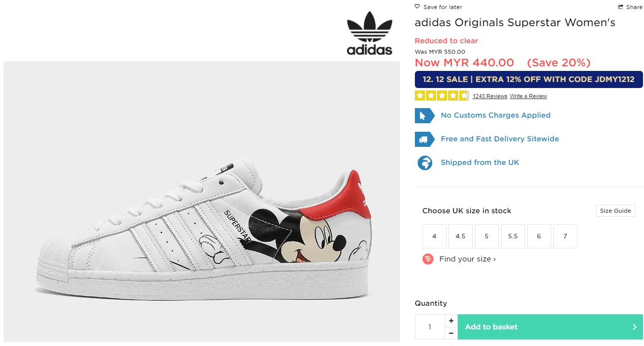Click the quantity input field
The height and width of the screenshot is (346, 644).
click(430, 327)
